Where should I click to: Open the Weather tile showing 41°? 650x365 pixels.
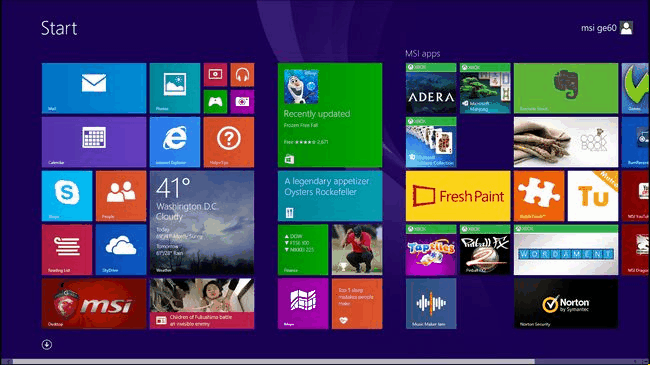202,223
